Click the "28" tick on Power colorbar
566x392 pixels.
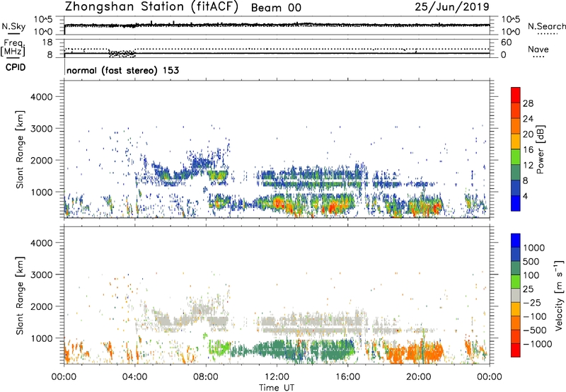[x=528, y=103]
